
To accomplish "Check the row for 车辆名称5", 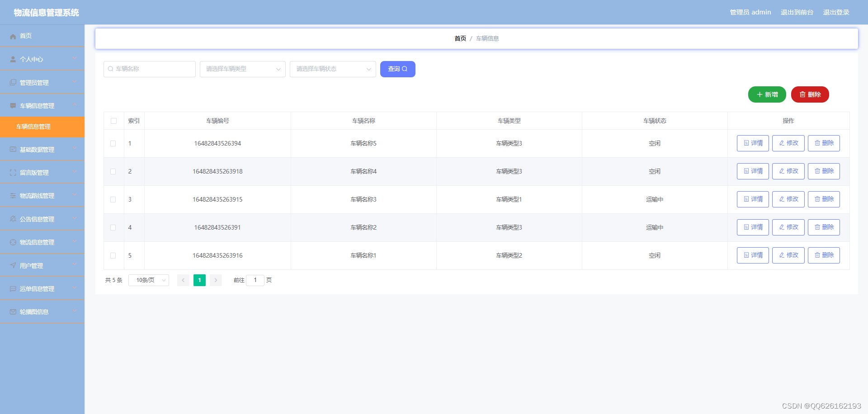I will pyautogui.click(x=113, y=144).
